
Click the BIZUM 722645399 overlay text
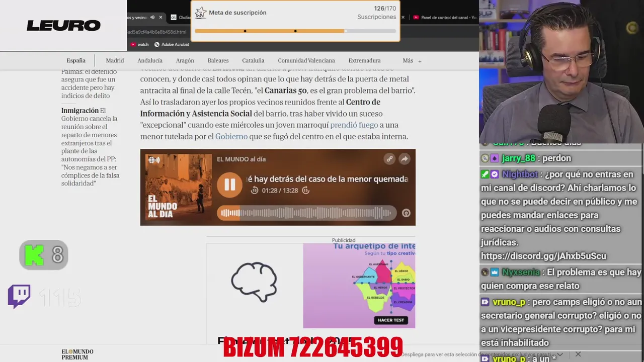click(x=313, y=347)
